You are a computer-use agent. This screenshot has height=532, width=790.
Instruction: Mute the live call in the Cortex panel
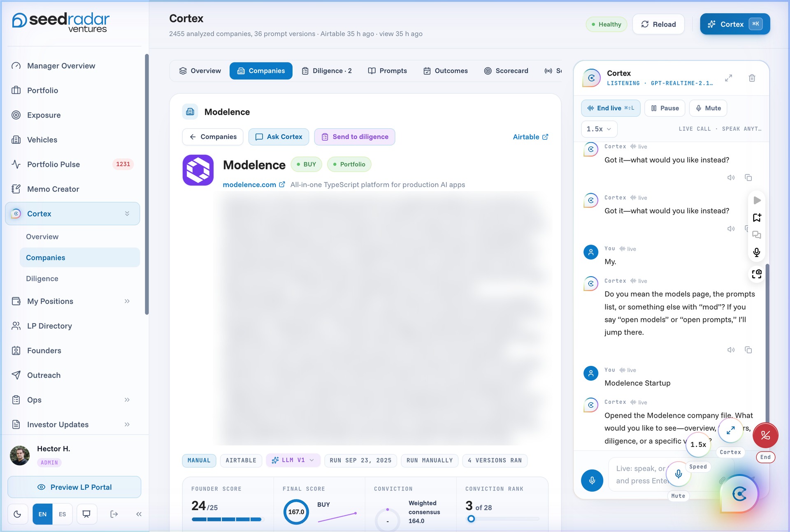[x=708, y=108]
